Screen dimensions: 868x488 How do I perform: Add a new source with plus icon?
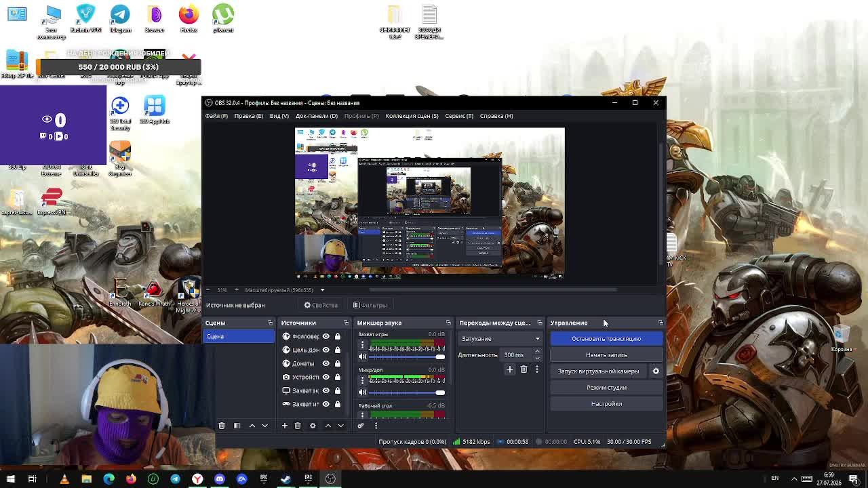[x=285, y=426]
